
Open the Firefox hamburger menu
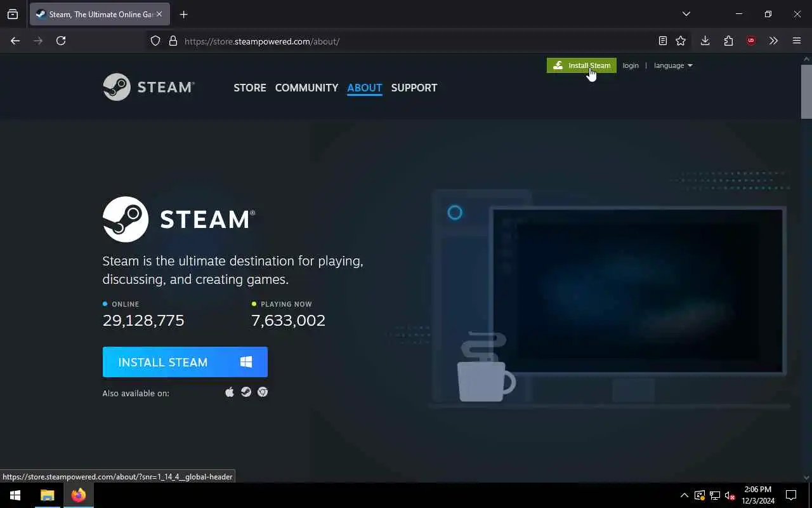[x=797, y=41]
